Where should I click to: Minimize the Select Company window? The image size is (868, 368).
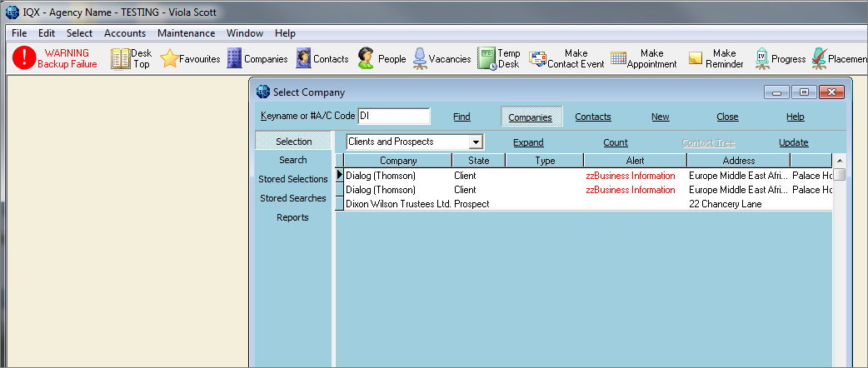tap(776, 92)
